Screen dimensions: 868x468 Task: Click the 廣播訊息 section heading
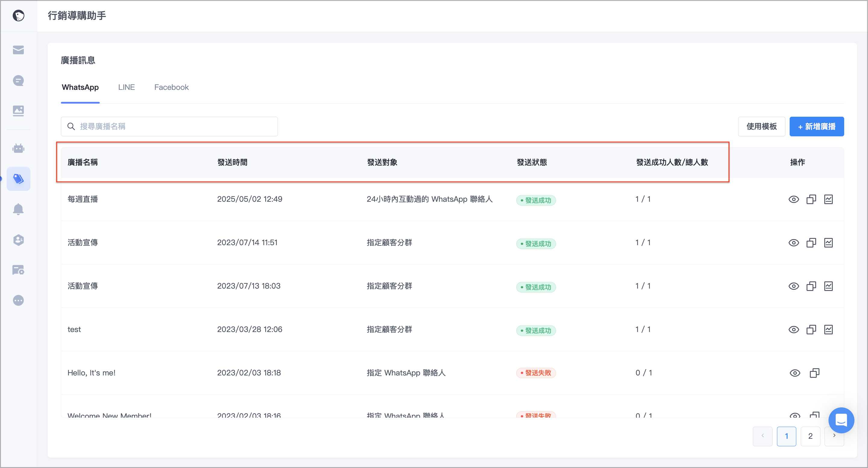pyautogui.click(x=78, y=60)
